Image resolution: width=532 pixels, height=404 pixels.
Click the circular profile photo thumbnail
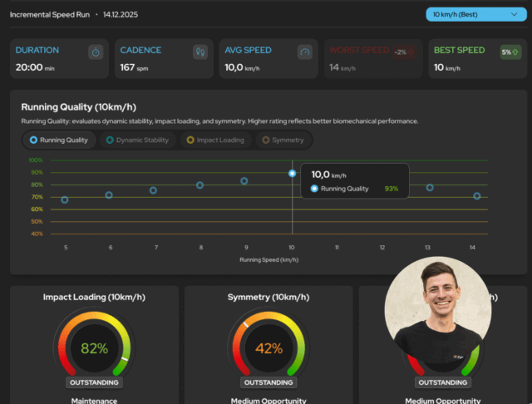click(438, 310)
